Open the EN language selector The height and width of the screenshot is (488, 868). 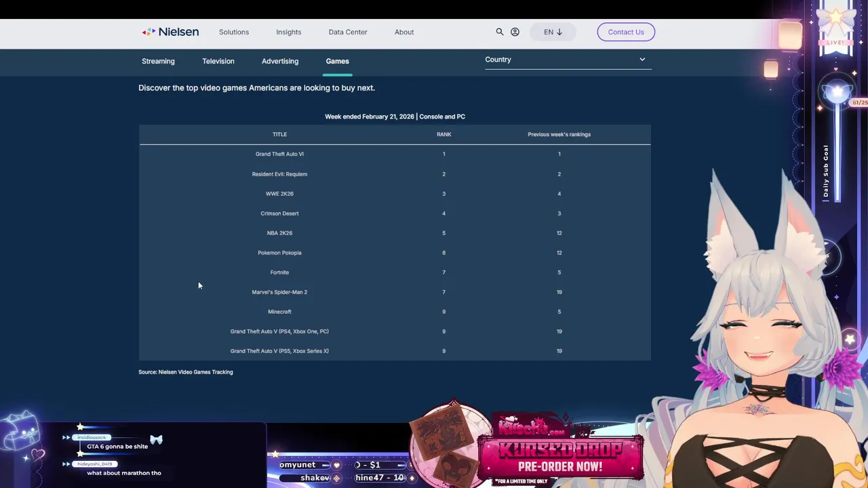[x=553, y=32]
